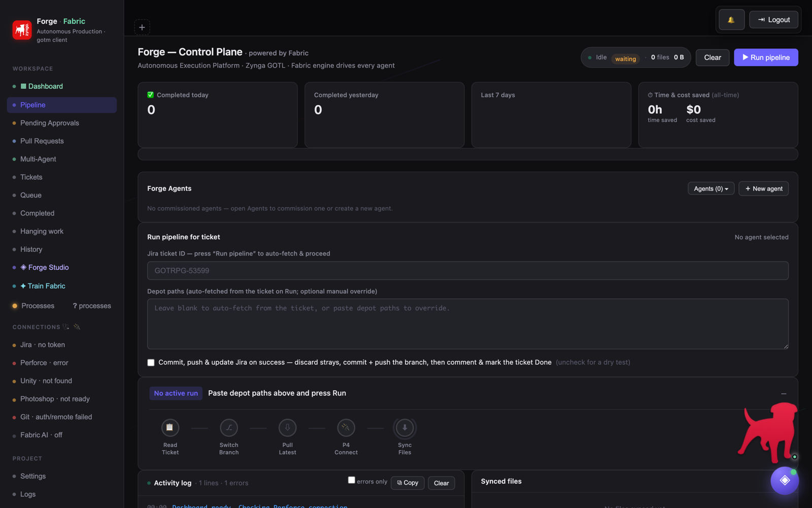The width and height of the screenshot is (812, 508).
Task: Enable the errors only checkbox
Action: (x=351, y=480)
